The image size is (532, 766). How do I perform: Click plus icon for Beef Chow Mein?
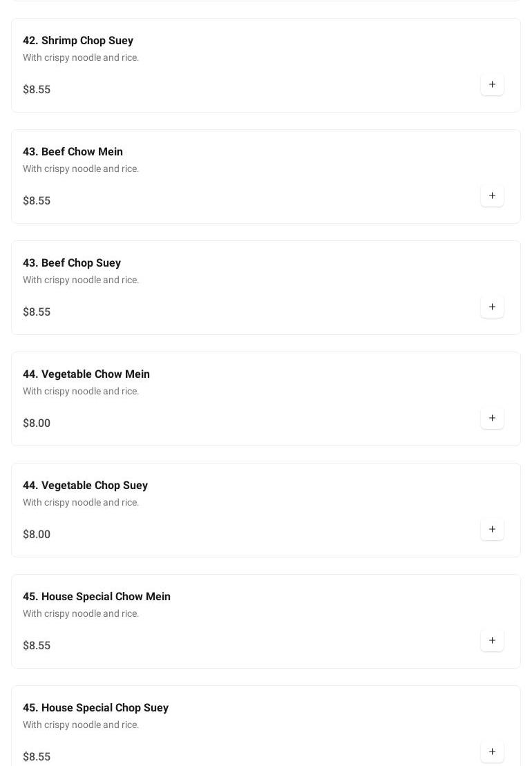point(492,196)
